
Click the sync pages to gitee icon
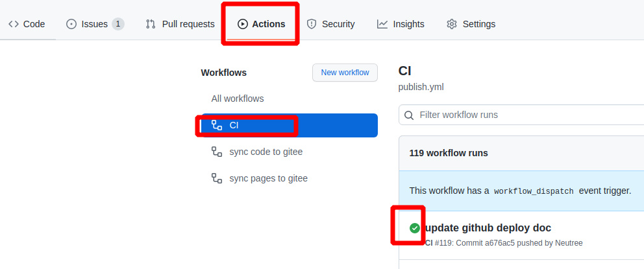click(217, 178)
